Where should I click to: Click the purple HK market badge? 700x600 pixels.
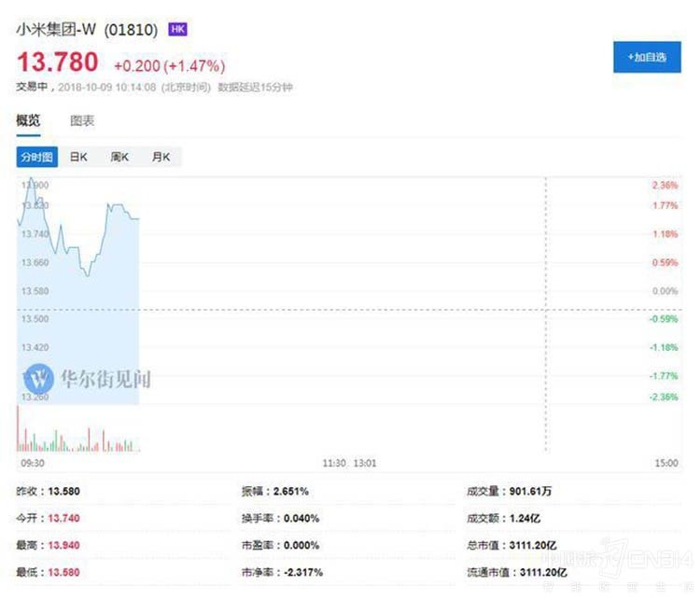coord(177,30)
